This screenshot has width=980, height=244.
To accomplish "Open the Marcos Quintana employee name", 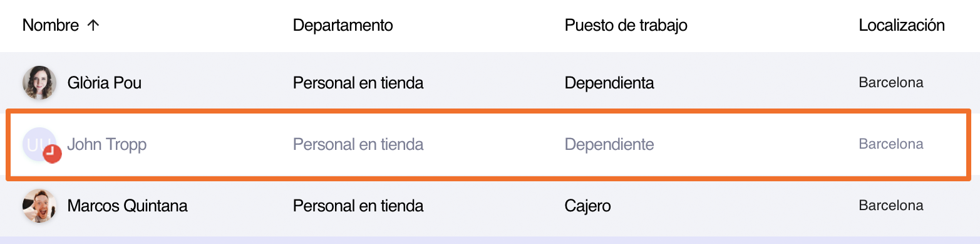I will 128,206.
